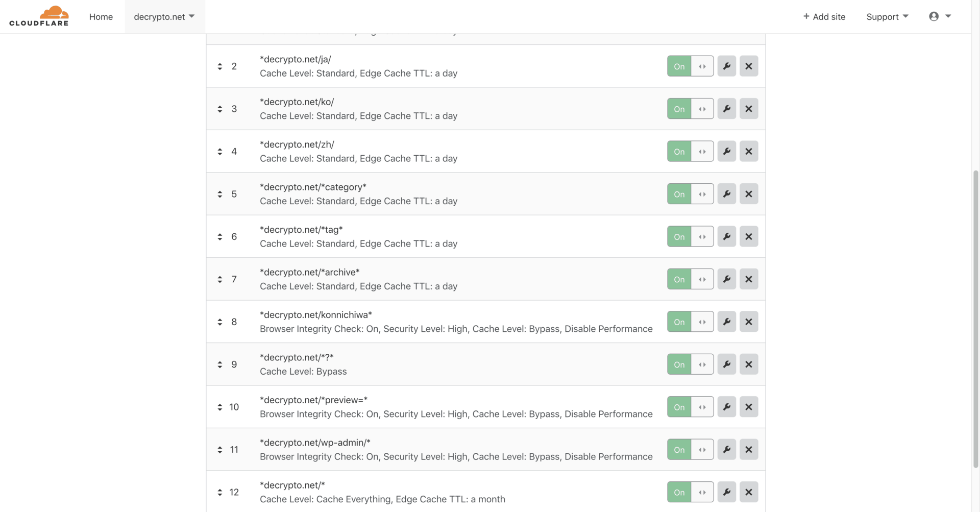Image resolution: width=980 pixels, height=512 pixels.
Task: Open wrench settings for *decrypto.net/*category* rule
Action: pos(726,194)
